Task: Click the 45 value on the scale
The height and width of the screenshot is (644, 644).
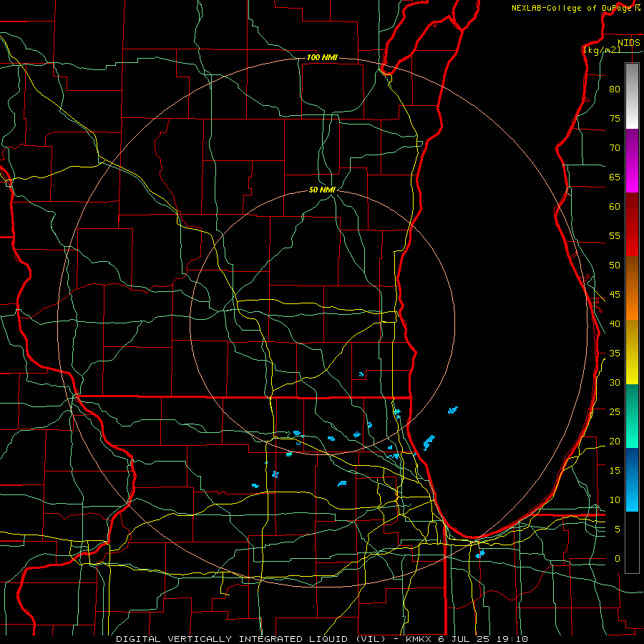Action: (615, 295)
